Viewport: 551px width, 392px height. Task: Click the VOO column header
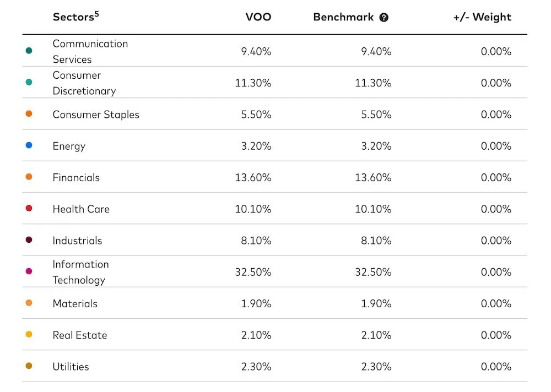(258, 17)
